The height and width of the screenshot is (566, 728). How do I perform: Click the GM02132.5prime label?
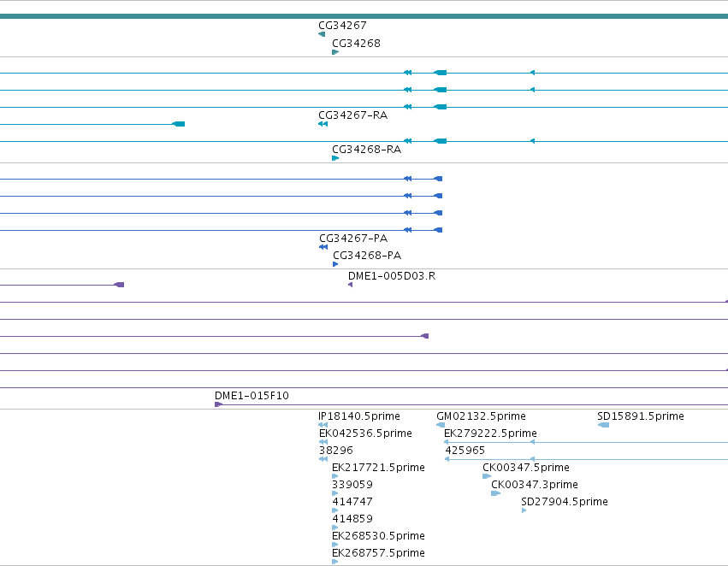pos(481,416)
